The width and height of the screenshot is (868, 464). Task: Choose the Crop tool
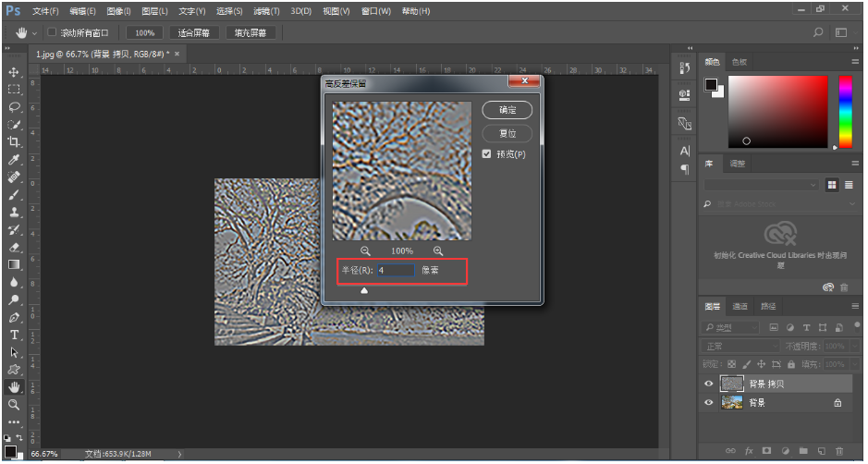click(x=14, y=142)
